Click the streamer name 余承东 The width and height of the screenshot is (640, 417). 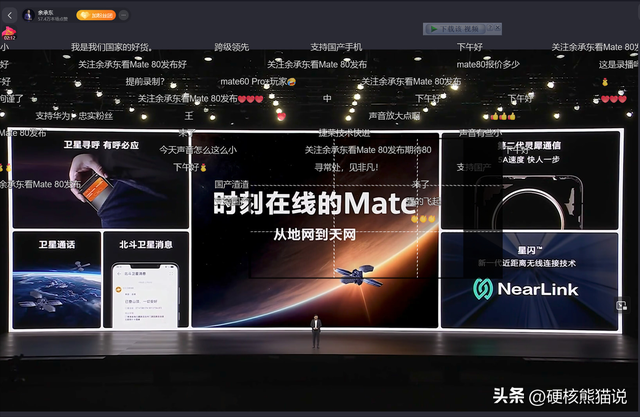point(46,13)
